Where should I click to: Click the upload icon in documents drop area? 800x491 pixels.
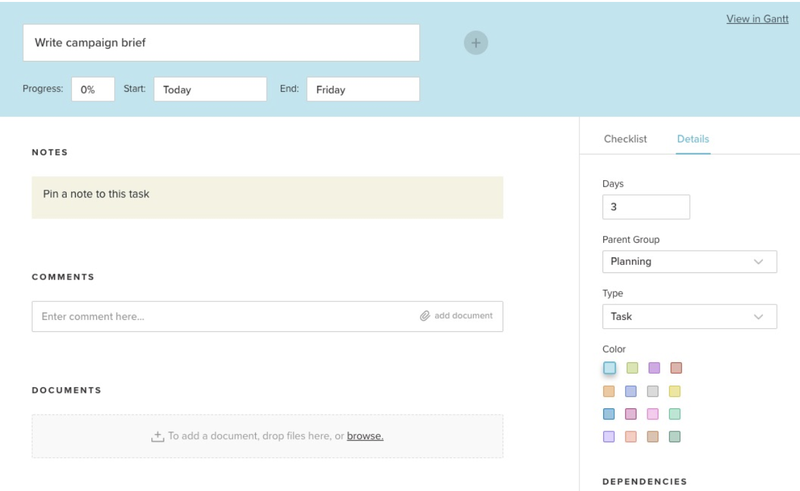(x=157, y=436)
